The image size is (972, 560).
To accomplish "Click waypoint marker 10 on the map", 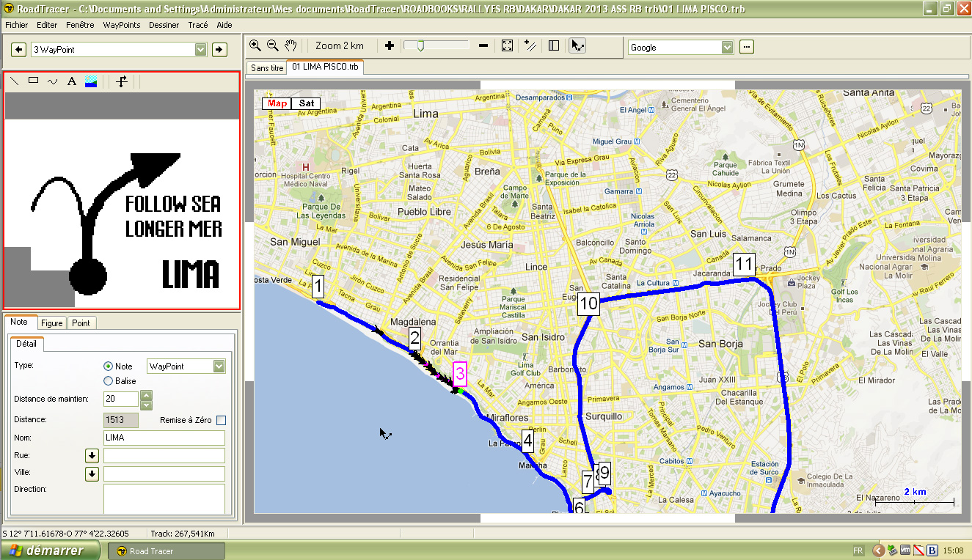I will click(x=588, y=304).
